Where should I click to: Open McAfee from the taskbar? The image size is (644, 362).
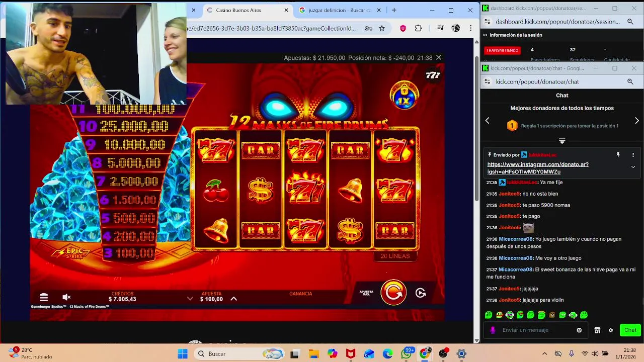351,353
